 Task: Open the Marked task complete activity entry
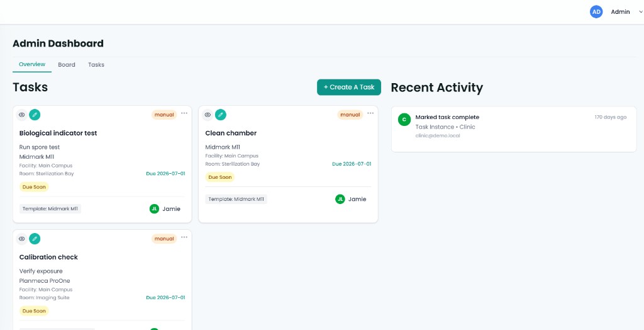[514, 129]
